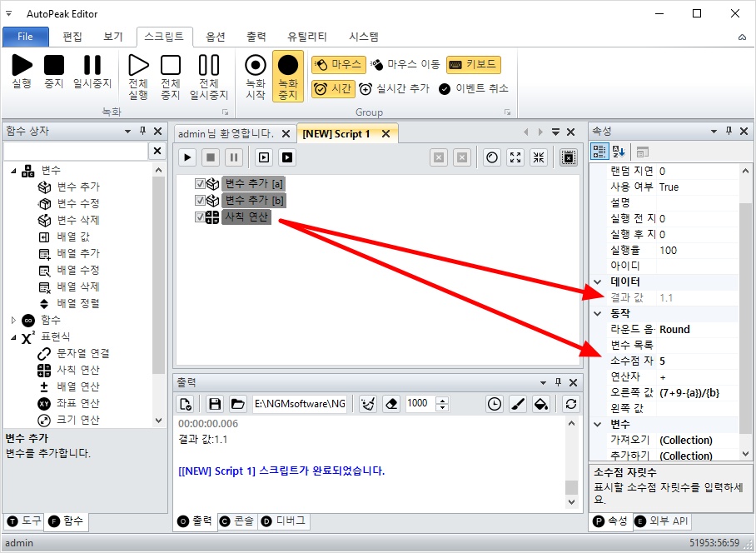Expand the 함수 tree group
The height and width of the screenshot is (553, 756).
pyautogui.click(x=13, y=320)
